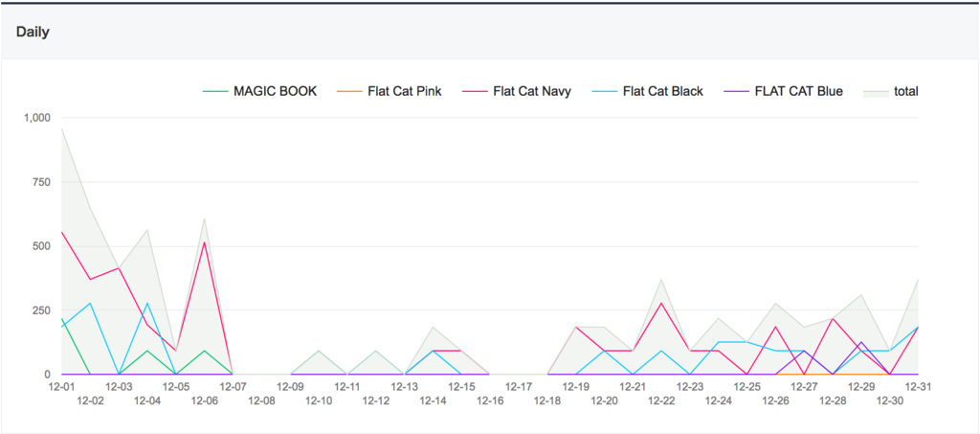Click the total peak point at 12-01
Screen dimensions: 980x434
point(61,128)
